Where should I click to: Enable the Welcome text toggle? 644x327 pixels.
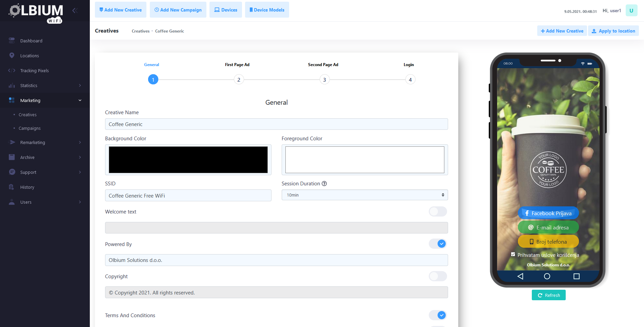coord(438,212)
